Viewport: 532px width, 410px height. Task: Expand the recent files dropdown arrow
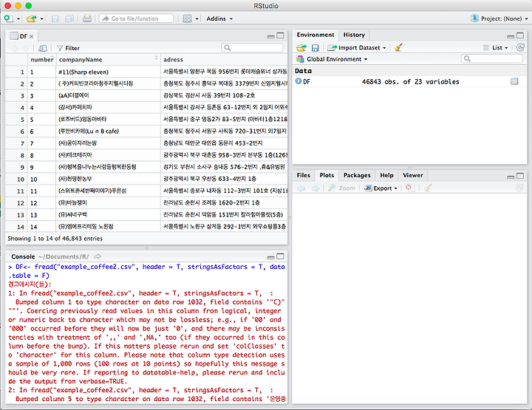pos(41,19)
